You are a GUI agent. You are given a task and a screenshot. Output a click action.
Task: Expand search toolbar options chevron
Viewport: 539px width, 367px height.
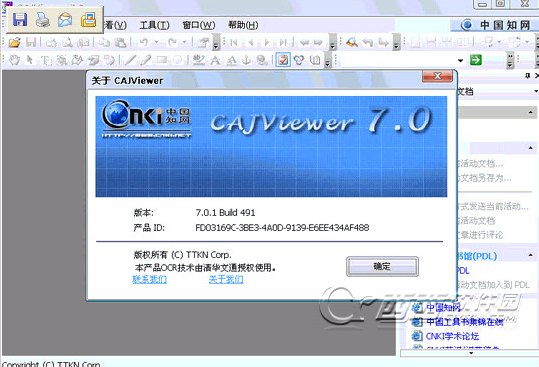coord(396,43)
